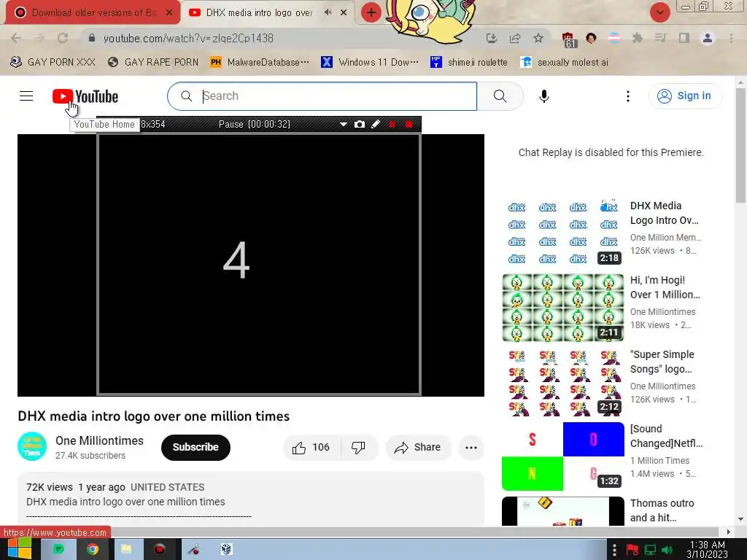Click the video player area
The height and width of the screenshot is (560, 747).
coord(251,265)
